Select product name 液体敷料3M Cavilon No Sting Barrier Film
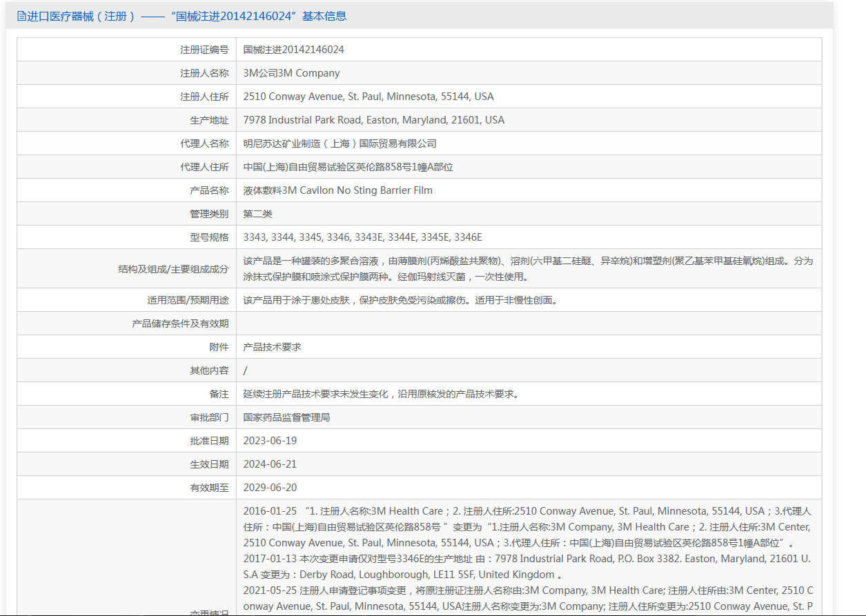Viewport: 866px width, 616px height. coord(338,190)
